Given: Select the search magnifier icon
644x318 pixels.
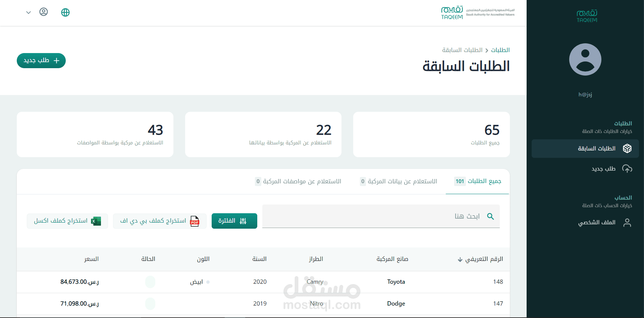Looking at the screenshot, I should (x=491, y=216).
